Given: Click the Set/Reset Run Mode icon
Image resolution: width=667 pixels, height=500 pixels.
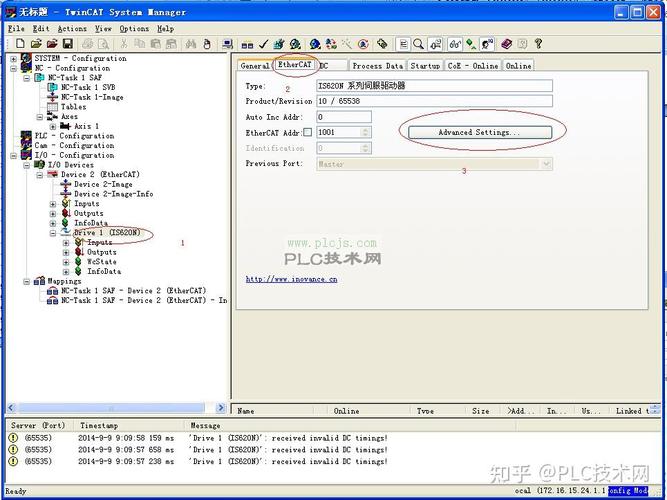Looking at the screenshot, I should pos(295,44).
